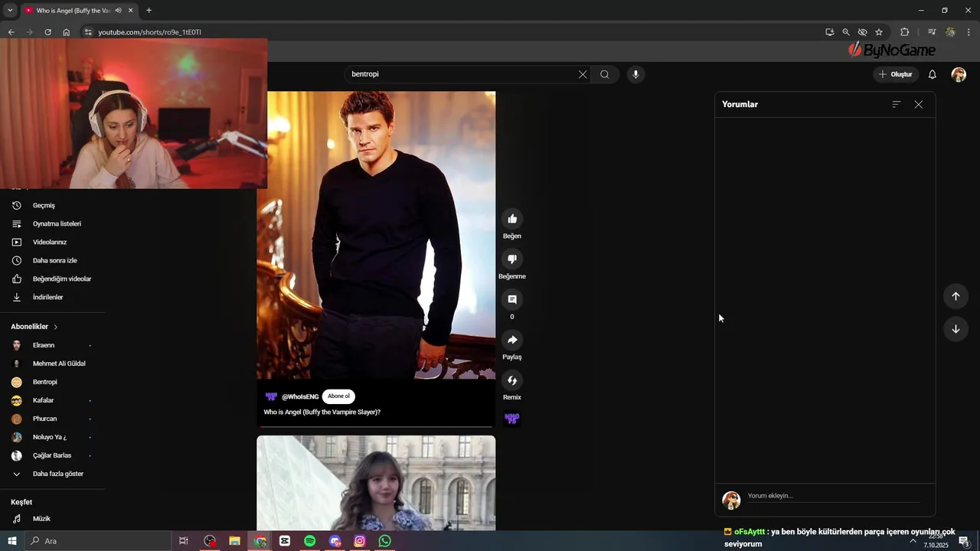Share the short with Paylaş
Viewport: 980px width, 551px height.
[512, 340]
